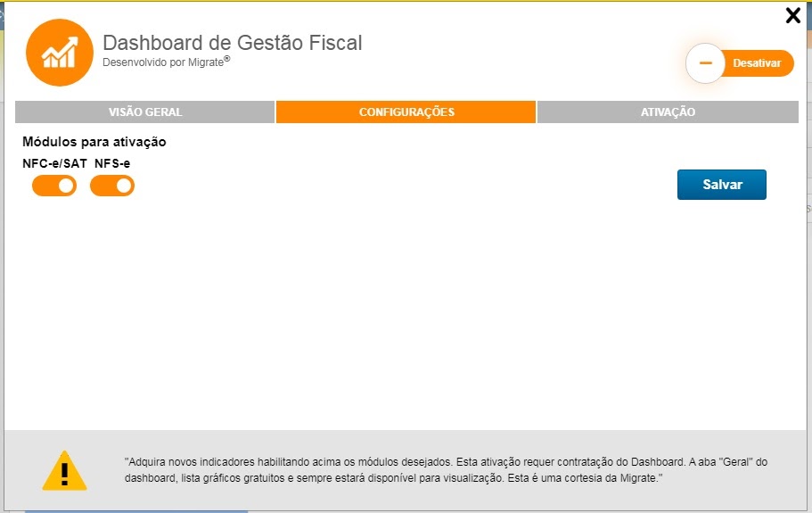Toggle the NFS-e module switch

(112, 186)
